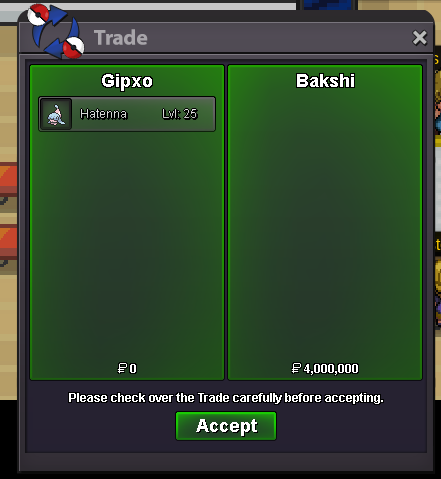Click the blue arrows in trade icon
The height and width of the screenshot is (479, 441).
(56, 32)
